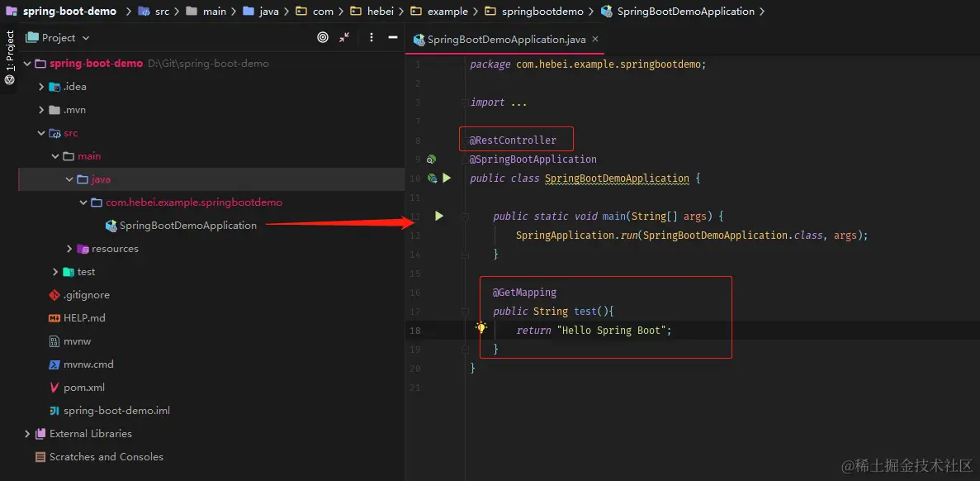Screen dimensions: 980x481
Task: Expand the test folder
Action: tap(55, 272)
